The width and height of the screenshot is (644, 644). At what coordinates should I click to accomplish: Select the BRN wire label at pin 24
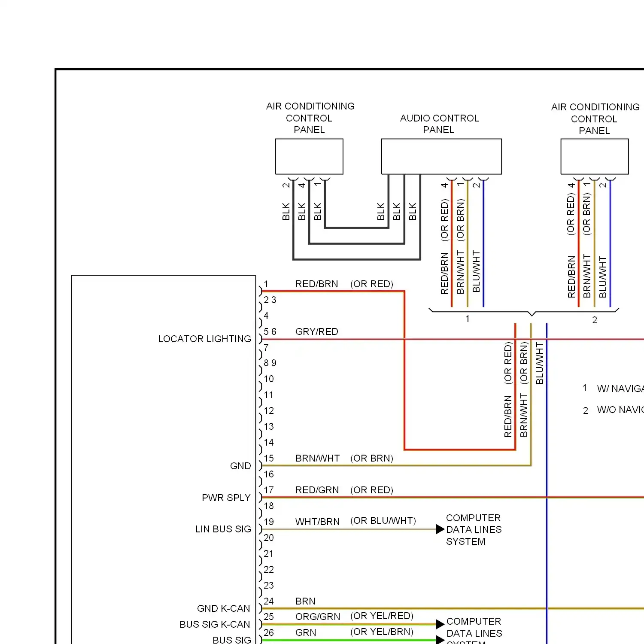(x=305, y=601)
